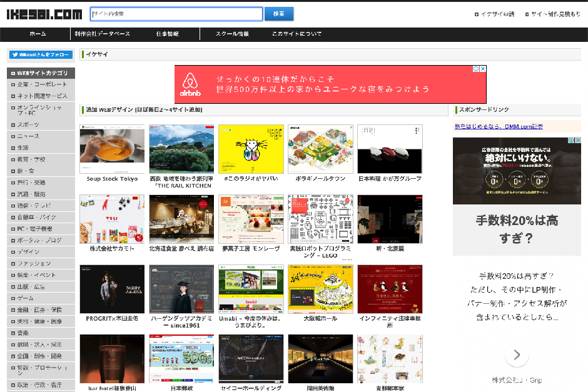Open 日本郵政 SDGs thumbnail
The image size is (588, 392).
point(181,359)
